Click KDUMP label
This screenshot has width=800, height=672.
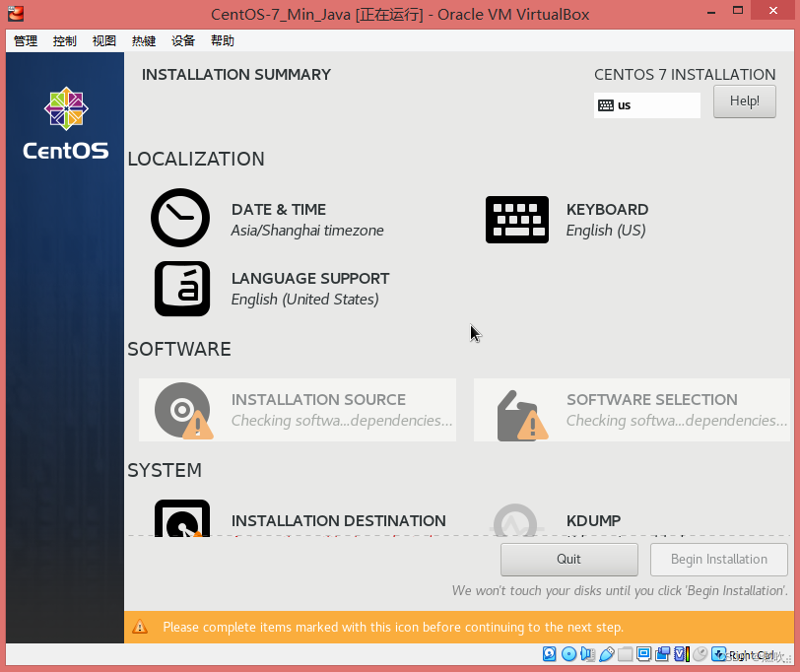tap(593, 521)
